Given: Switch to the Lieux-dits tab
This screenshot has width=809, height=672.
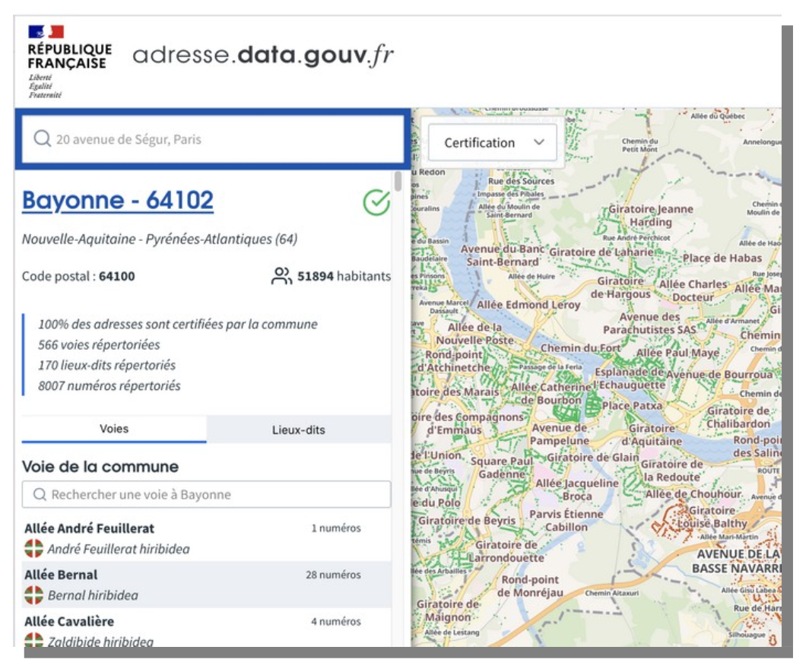Looking at the screenshot, I should (299, 430).
